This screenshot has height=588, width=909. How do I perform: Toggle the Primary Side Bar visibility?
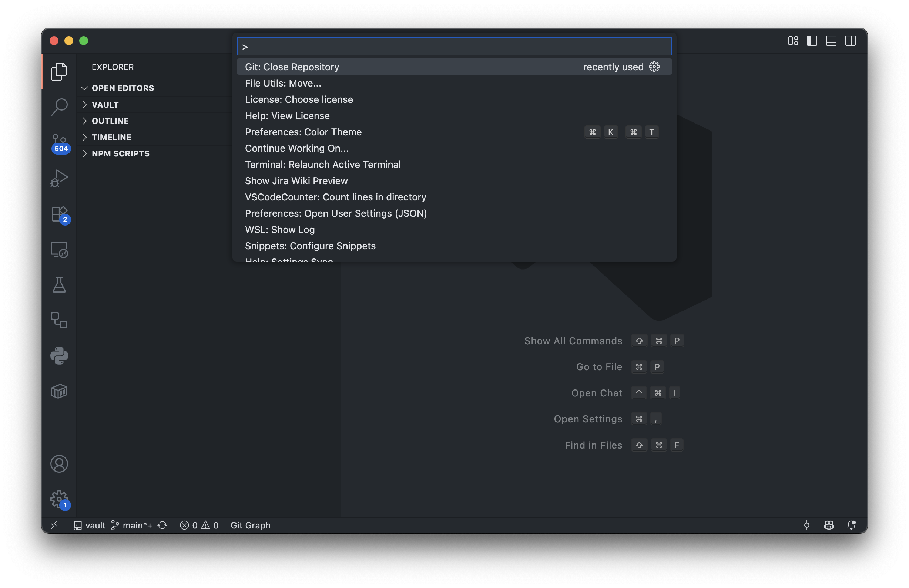tap(812, 41)
